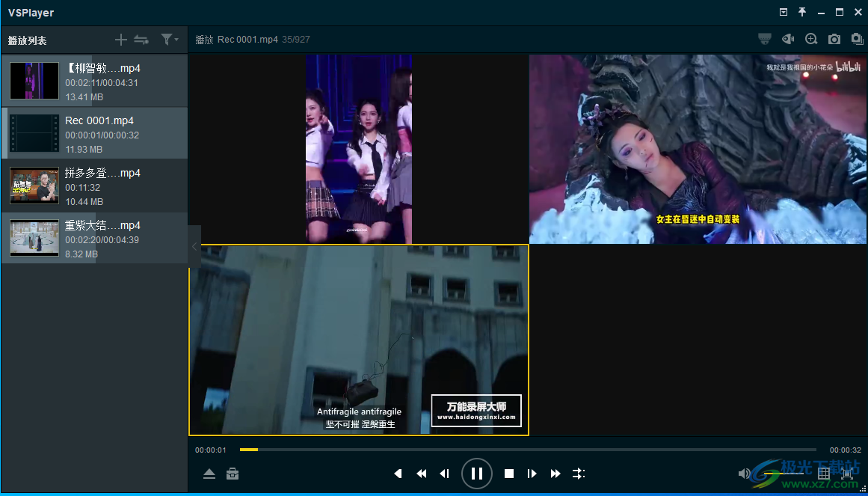
Task: Toggle the always-on-top pin icon
Action: 802,12
